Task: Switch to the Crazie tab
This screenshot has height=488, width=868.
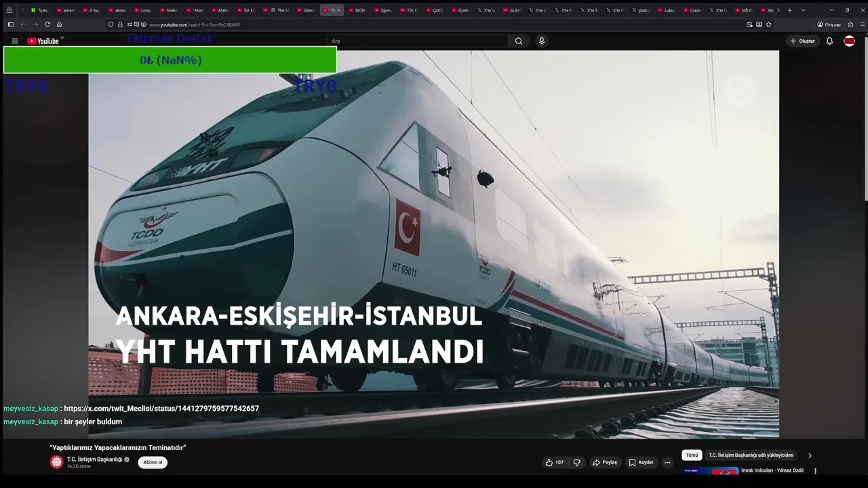Action: (692, 10)
